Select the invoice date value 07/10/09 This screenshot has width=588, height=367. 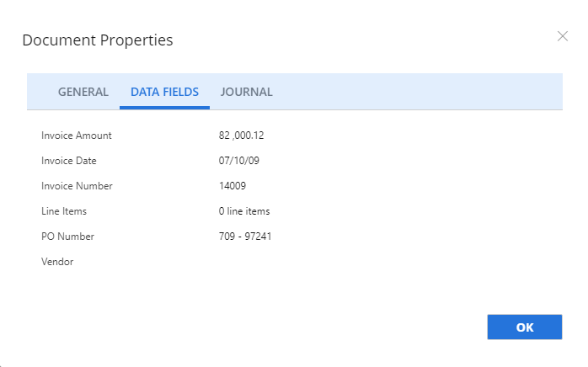pyautogui.click(x=237, y=161)
